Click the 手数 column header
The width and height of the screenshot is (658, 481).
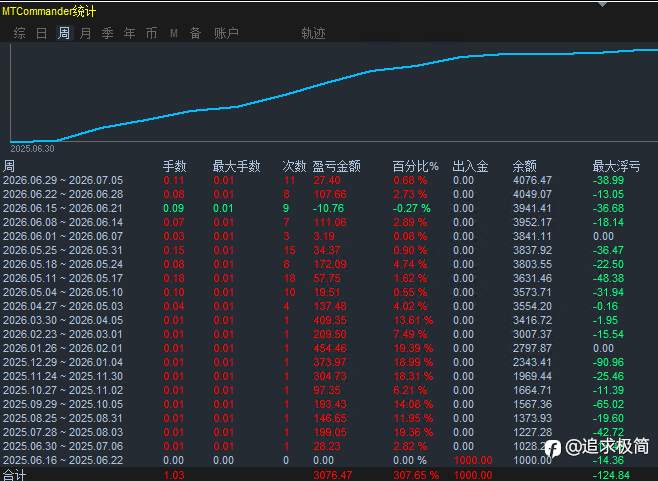(x=175, y=166)
